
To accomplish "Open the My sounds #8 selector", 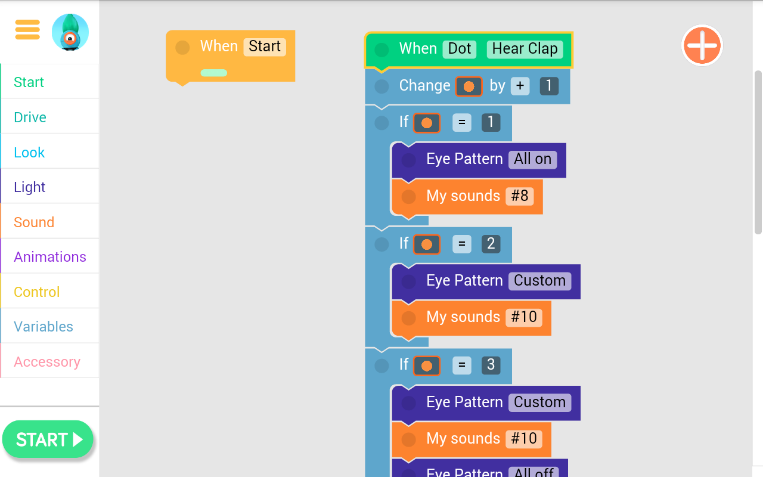I will coord(520,196).
